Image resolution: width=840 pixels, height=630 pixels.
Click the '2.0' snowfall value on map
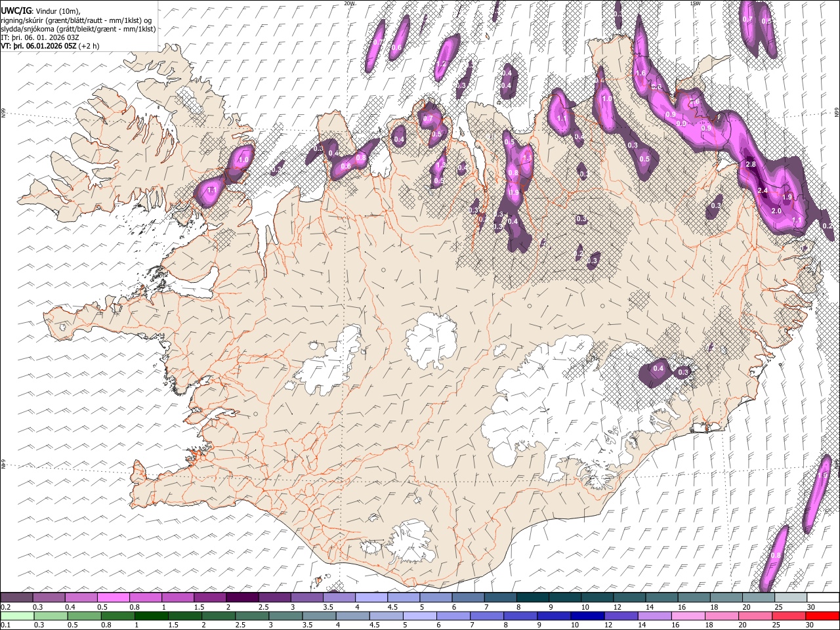776,211
